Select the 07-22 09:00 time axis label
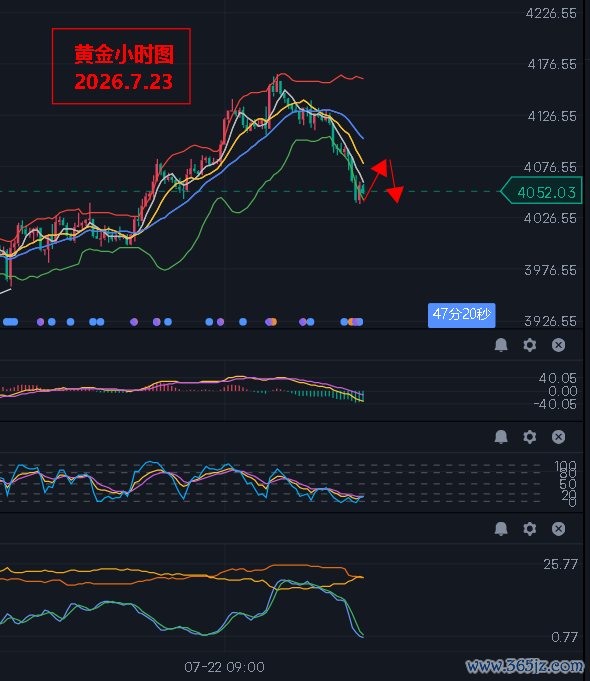Screen dimensions: 590x681 click(x=224, y=667)
